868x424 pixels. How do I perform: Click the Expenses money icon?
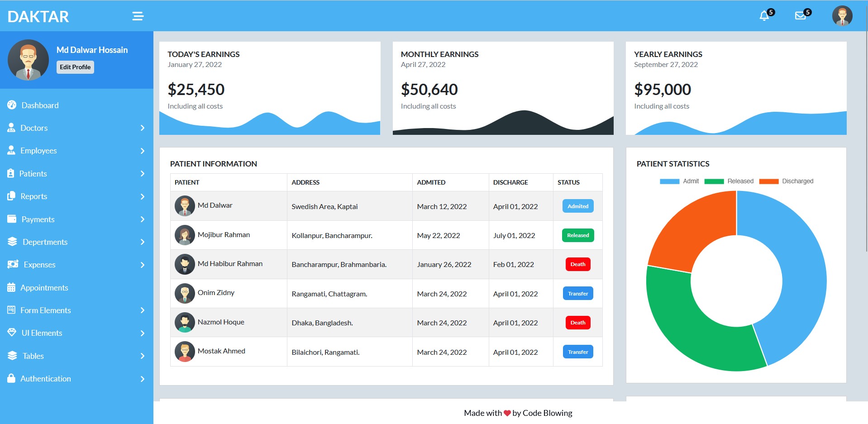(13, 265)
